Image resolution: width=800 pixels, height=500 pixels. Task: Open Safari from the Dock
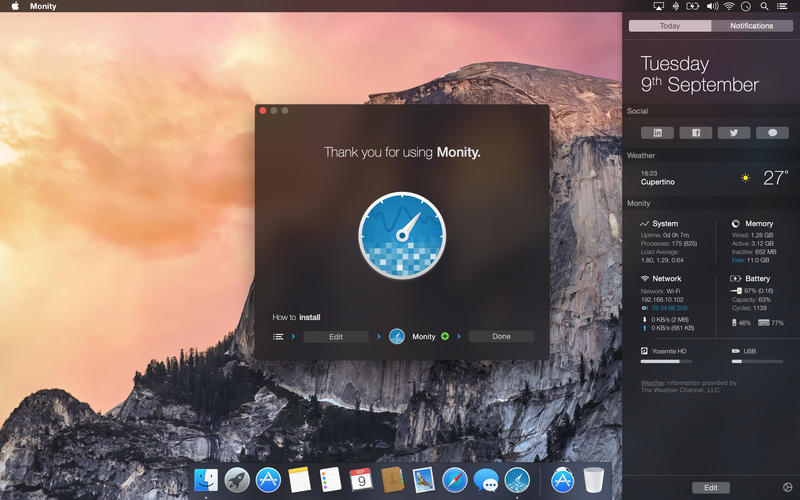point(455,480)
